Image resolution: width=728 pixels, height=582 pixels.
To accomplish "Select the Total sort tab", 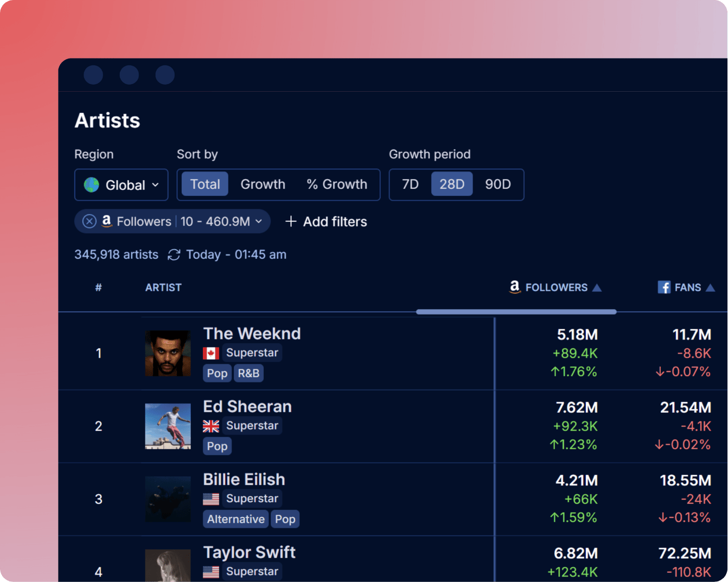I will 205,184.
